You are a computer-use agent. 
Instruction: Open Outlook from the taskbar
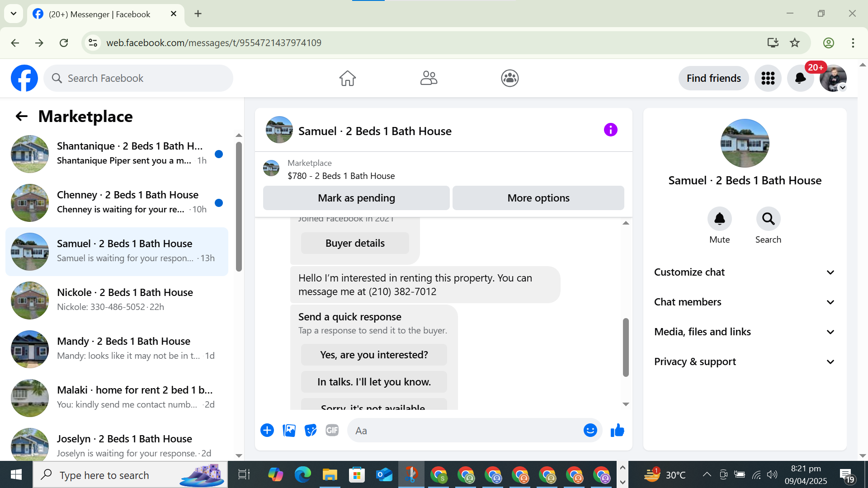(384, 474)
